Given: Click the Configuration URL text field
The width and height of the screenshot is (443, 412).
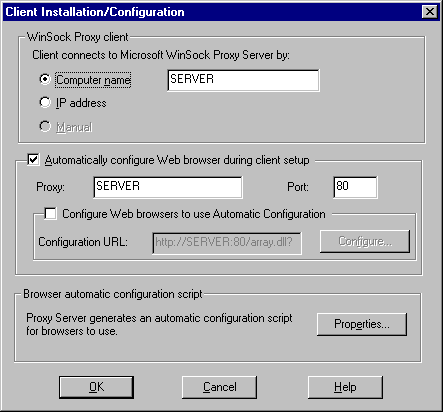Looking at the screenshot, I should [227, 243].
